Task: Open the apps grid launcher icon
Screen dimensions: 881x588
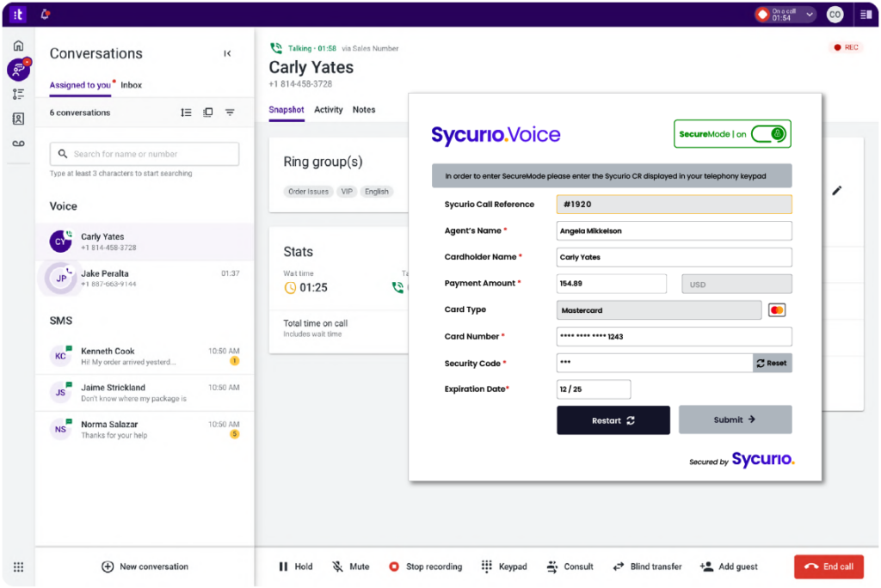Action: pos(19,567)
